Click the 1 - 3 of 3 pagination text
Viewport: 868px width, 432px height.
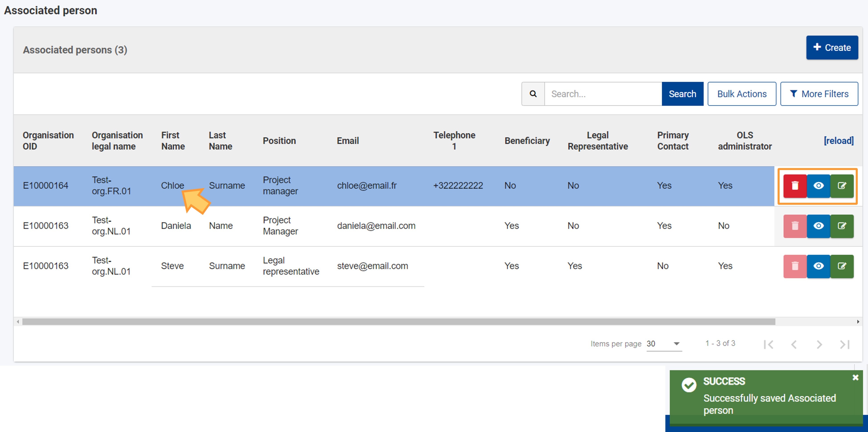(x=720, y=343)
